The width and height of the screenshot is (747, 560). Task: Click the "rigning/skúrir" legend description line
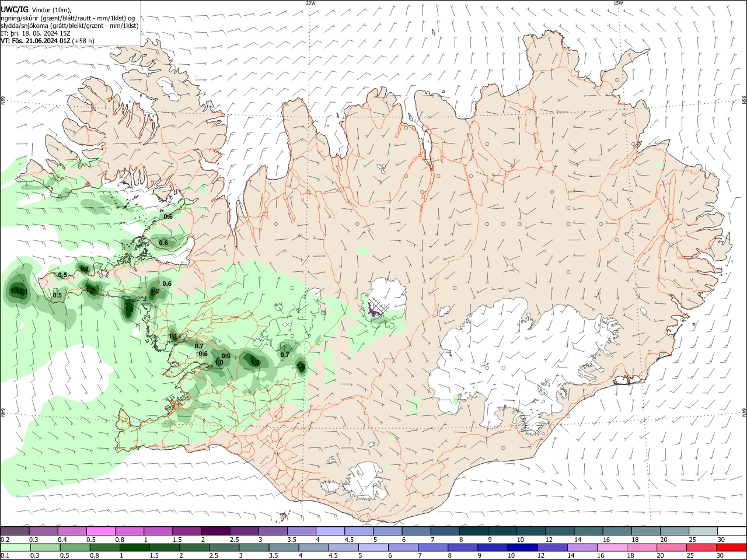pyautogui.click(x=67, y=18)
